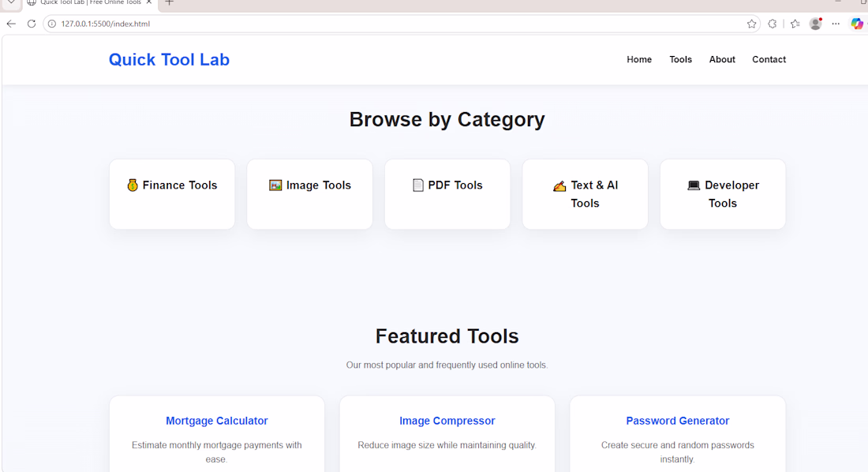Open the Mortgage Calculator link
Screen dimensions: 868x472
217,421
